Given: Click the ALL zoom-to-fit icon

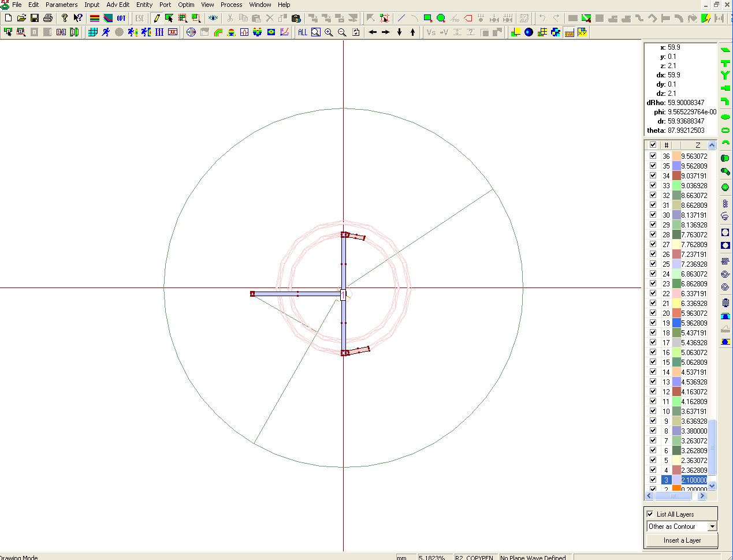Looking at the screenshot, I should click(303, 32).
